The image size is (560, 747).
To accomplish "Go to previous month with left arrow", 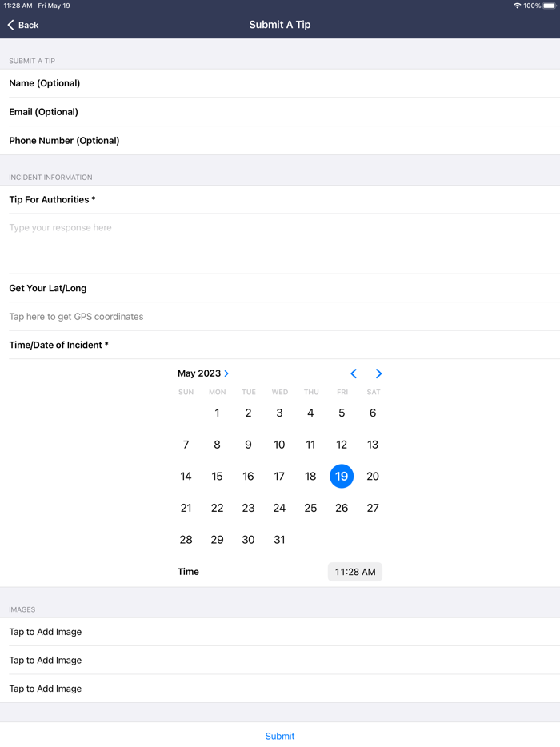I will pyautogui.click(x=354, y=374).
